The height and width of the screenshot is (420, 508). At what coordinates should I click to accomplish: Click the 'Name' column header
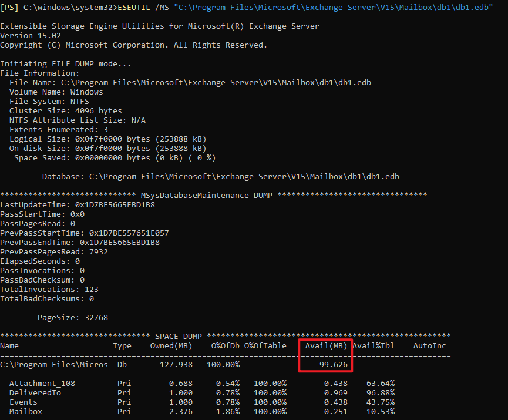click(x=9, y=346)
